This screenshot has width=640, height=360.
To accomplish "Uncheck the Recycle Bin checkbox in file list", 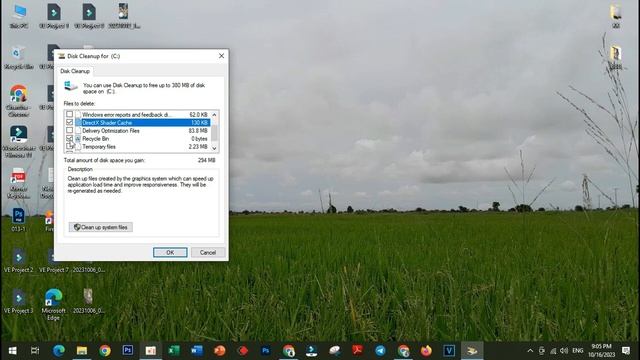I will [69, 138].
